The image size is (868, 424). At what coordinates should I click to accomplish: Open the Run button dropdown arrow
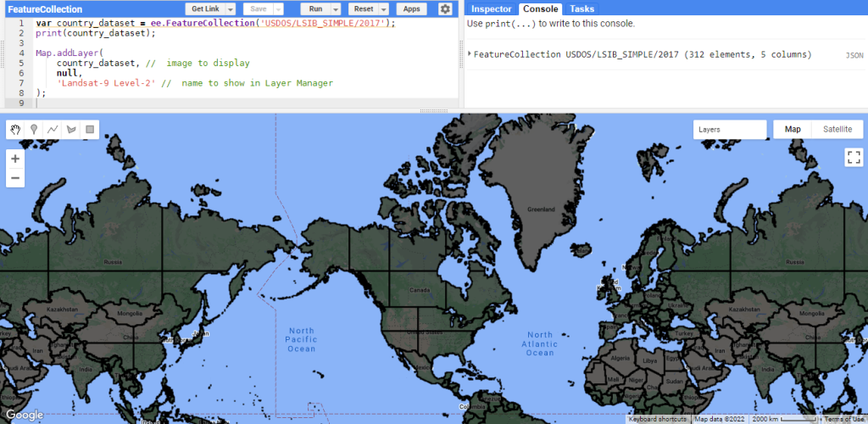point(336,9)
